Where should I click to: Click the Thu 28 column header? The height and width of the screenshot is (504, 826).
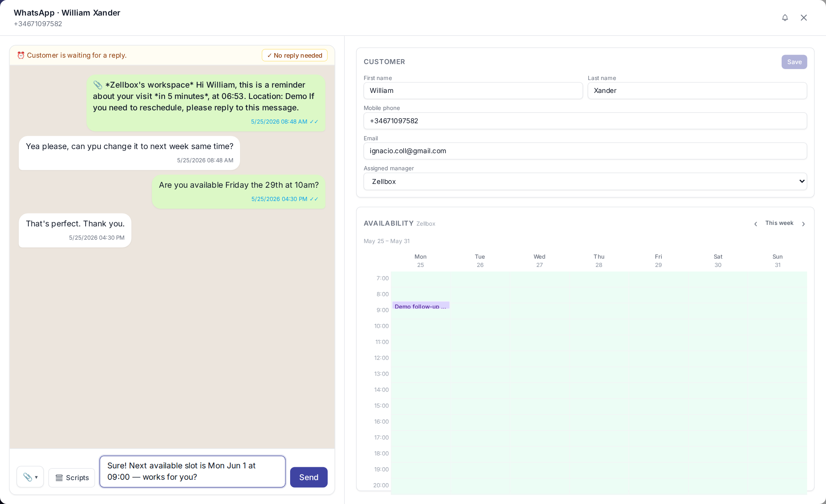pos(599,261)
